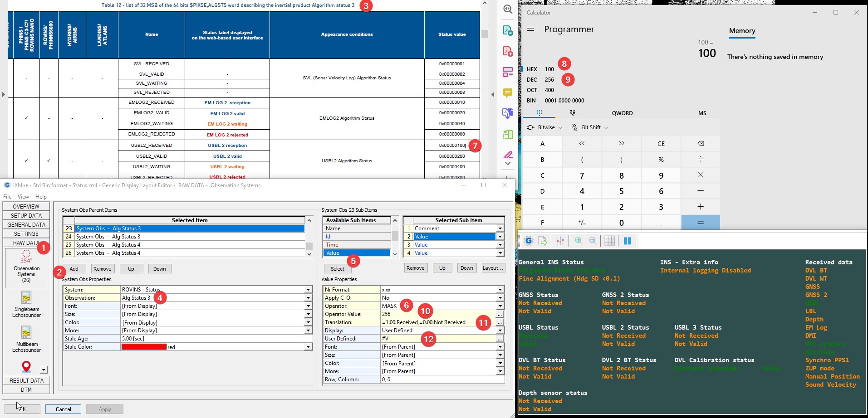868x418 pixels.
Task: Toggle the grid icon in display toolbar
Action: [609, 241]
